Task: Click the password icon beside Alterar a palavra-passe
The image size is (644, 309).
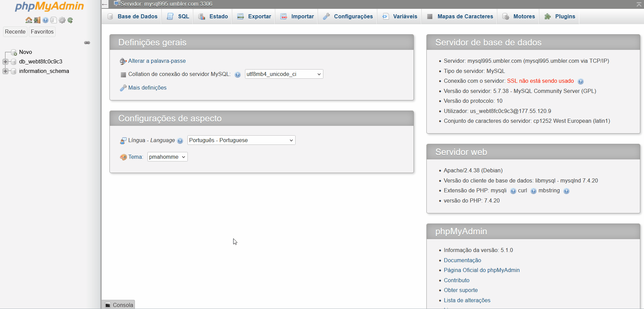Action: [x=123, y=61]
